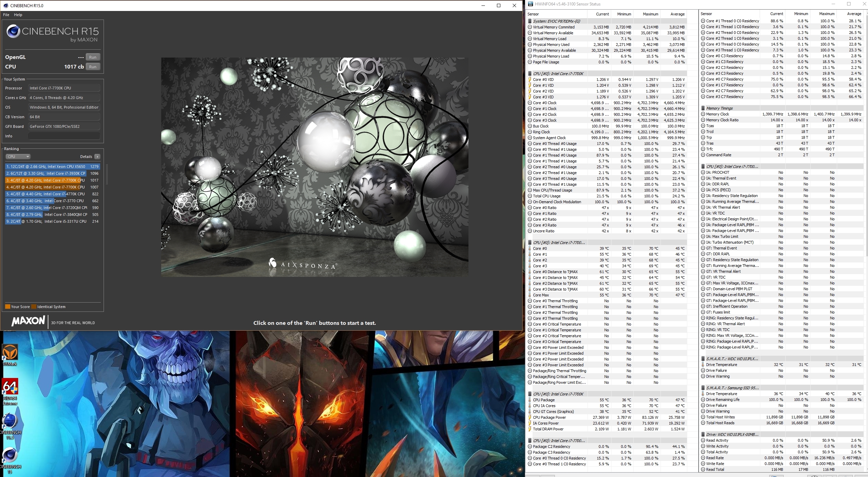The height and width of the screenshot is (477, 868).
Task: Expand ranking Details with the arrow button
Action: 97,157
